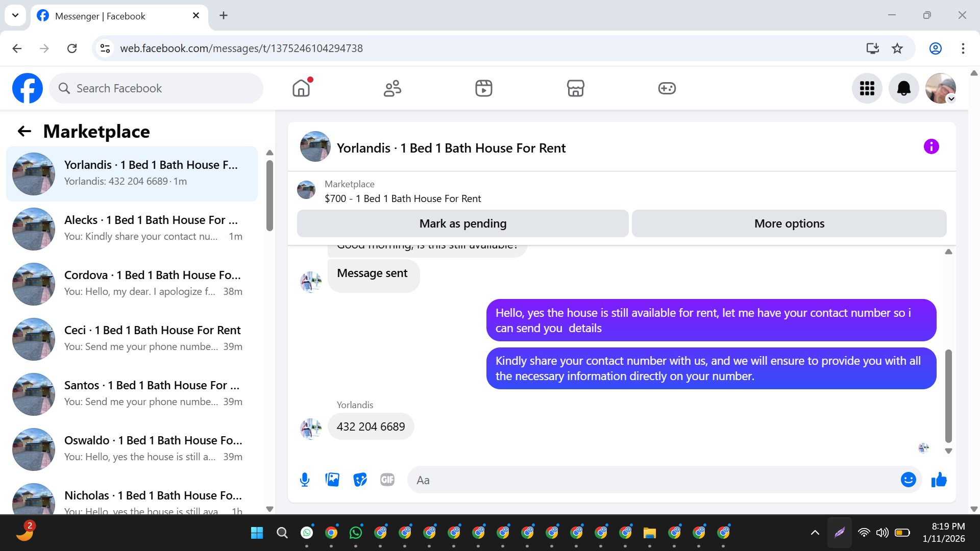The image size is (980, 551).
Task: Click the Facebook logo
Action: (28, 88)
